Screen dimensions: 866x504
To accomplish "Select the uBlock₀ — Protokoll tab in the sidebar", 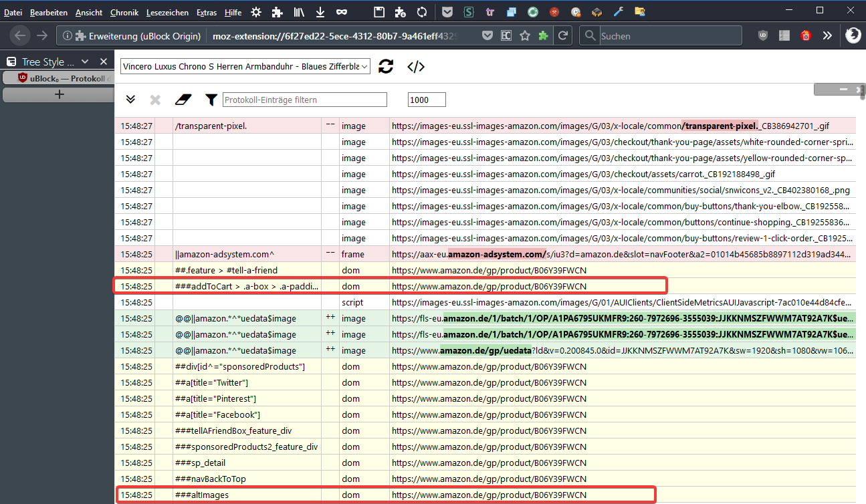I will click(x=59, y=78).
